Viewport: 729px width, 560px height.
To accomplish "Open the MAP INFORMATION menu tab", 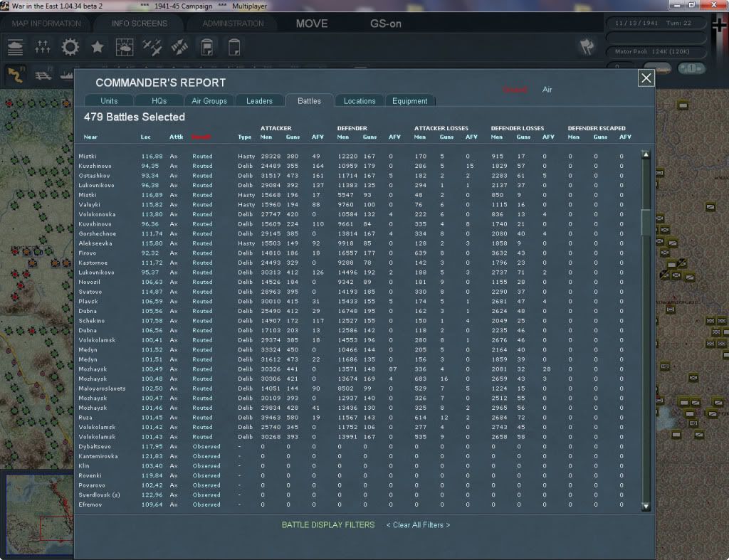I will (46, 23).
